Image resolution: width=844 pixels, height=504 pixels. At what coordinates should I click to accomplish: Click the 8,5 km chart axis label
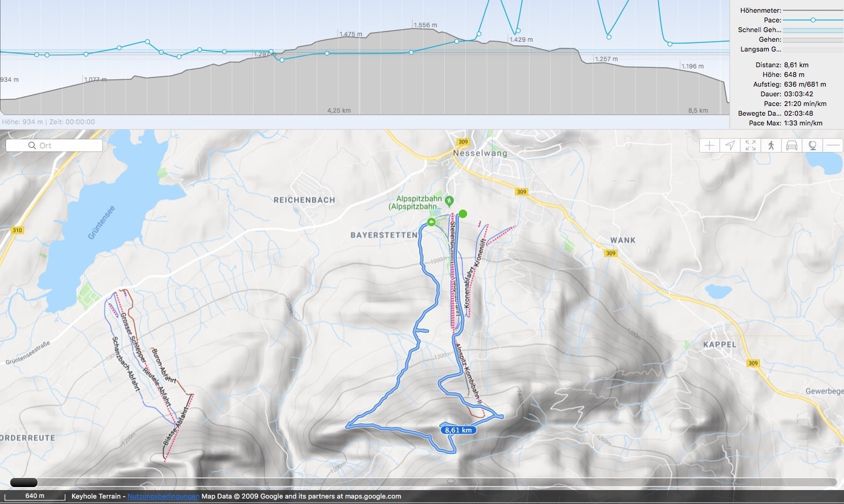[x=698, y=110]
